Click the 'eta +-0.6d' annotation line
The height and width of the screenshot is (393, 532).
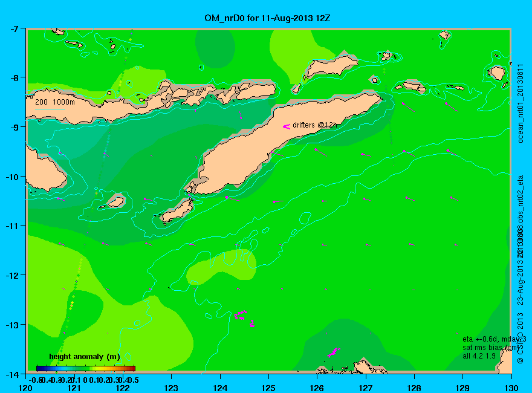tap(495, 339)
